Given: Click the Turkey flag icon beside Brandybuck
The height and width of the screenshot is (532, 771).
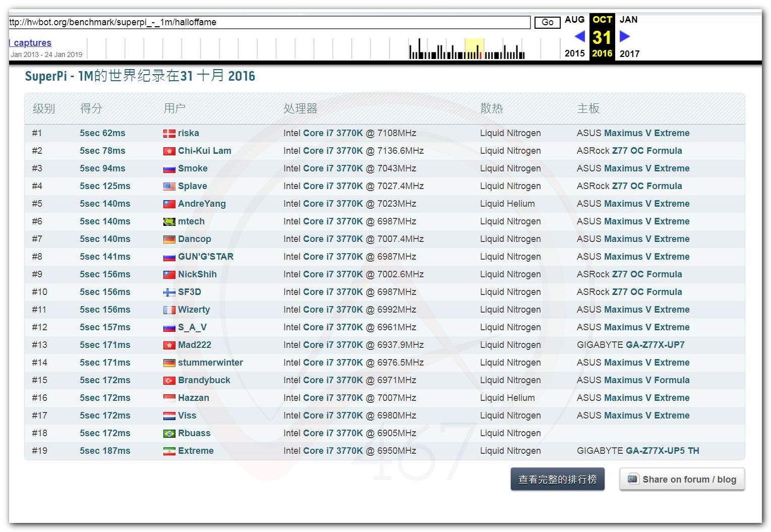Looking at the screenshot, I should coord(169,381).
